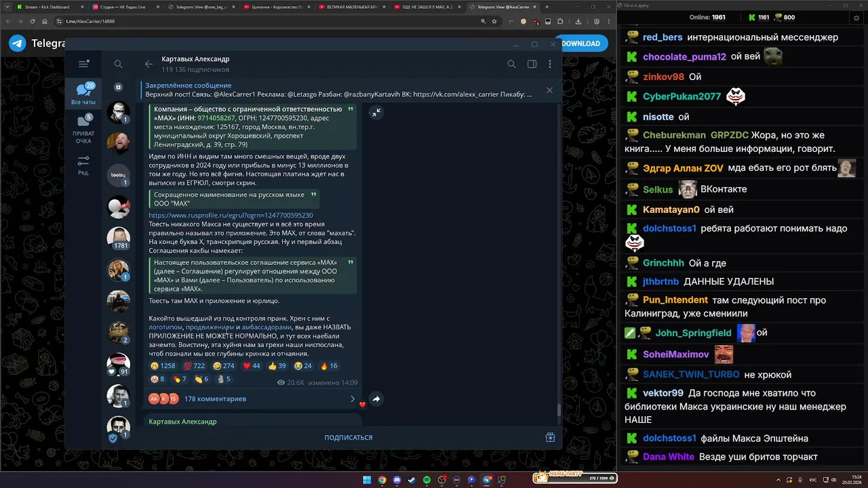This screenshot has height=488, width=868.
Task: Toggle the crying 24 reaction
Action: click(x=303, y=366)
